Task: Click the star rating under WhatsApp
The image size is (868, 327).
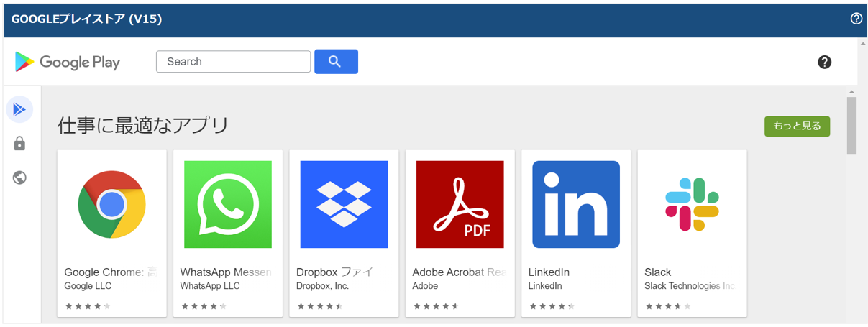Action: (204, 306)
